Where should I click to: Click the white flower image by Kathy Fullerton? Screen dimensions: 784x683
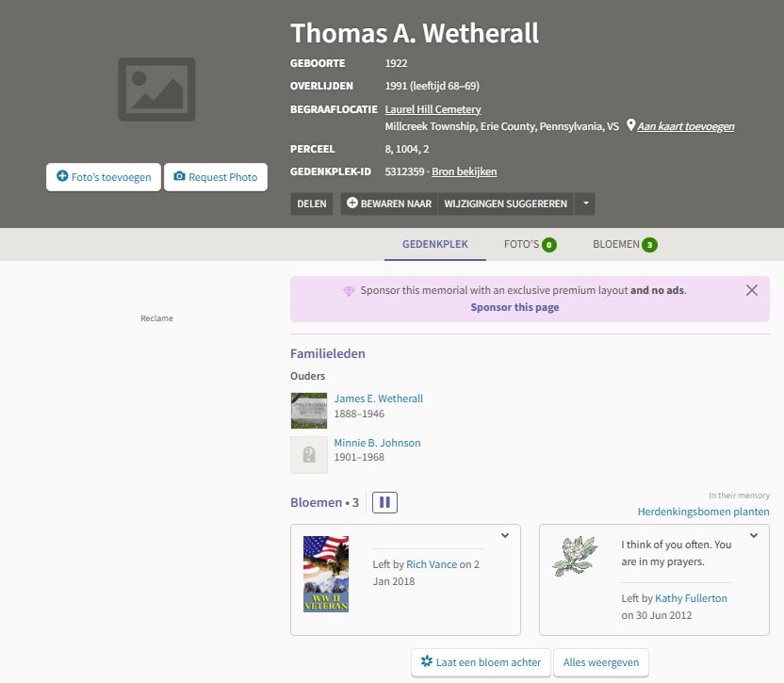tap(575, 556)
